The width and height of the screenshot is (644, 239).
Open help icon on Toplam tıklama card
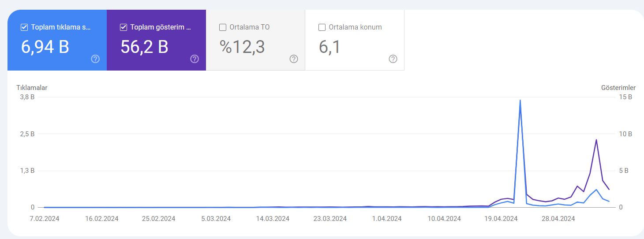point(95,59)
